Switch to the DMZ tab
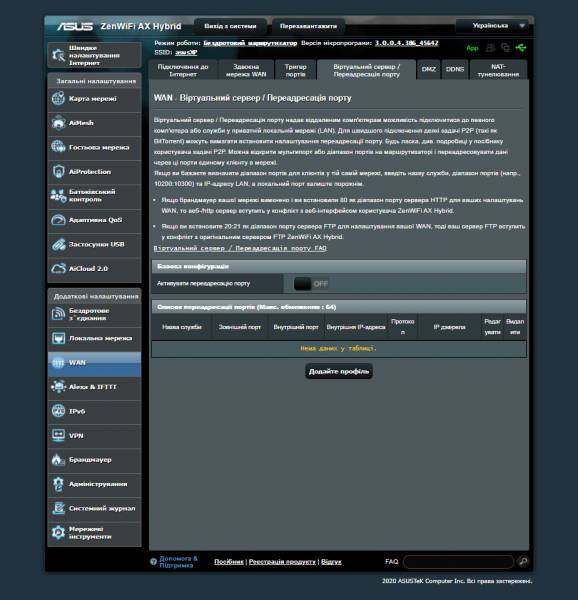This screenshot has width=578, height=600. pyautogui.click(x=428, y=70)
